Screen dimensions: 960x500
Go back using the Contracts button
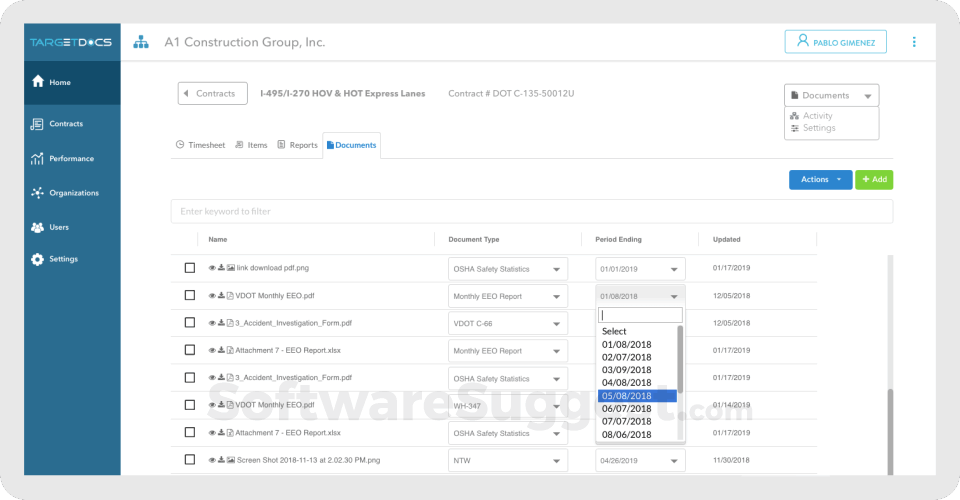(x=212, y=94)
